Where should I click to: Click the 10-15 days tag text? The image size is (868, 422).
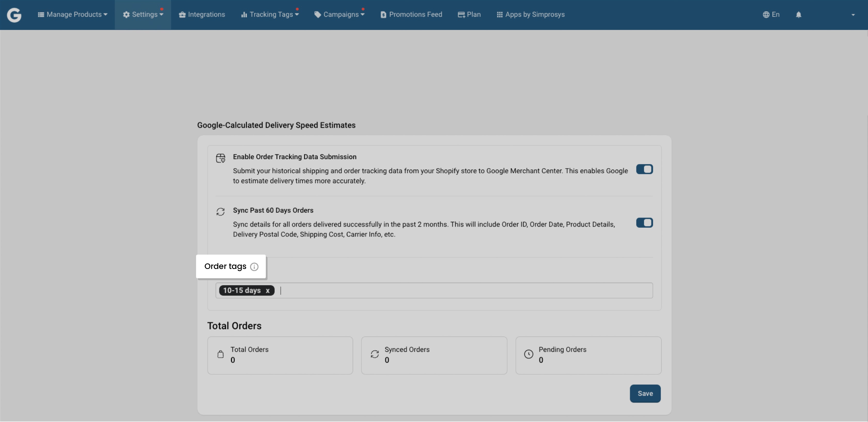click(x=242, y=291)
